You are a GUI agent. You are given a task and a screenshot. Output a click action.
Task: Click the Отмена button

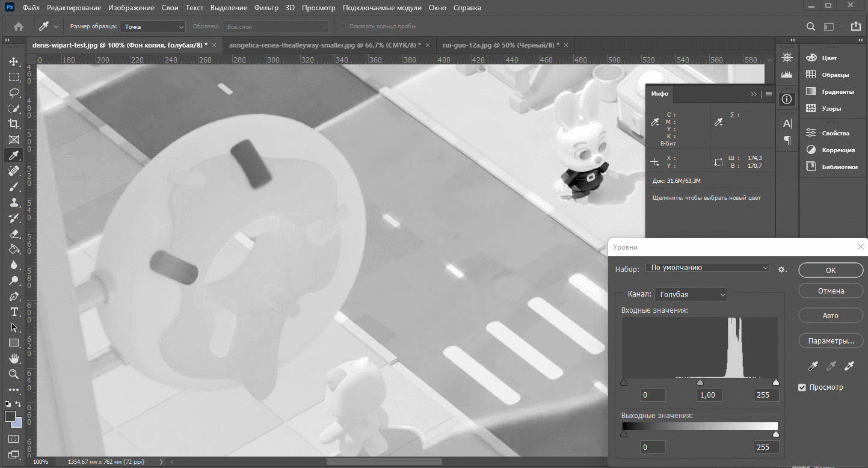(831, 291)
